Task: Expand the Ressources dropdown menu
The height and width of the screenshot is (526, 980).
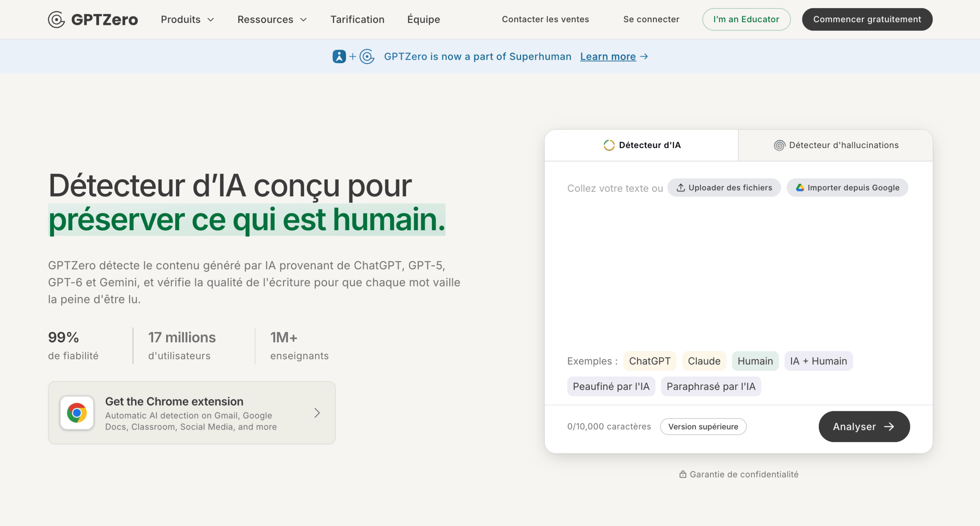Action: [x=272, y=20]
